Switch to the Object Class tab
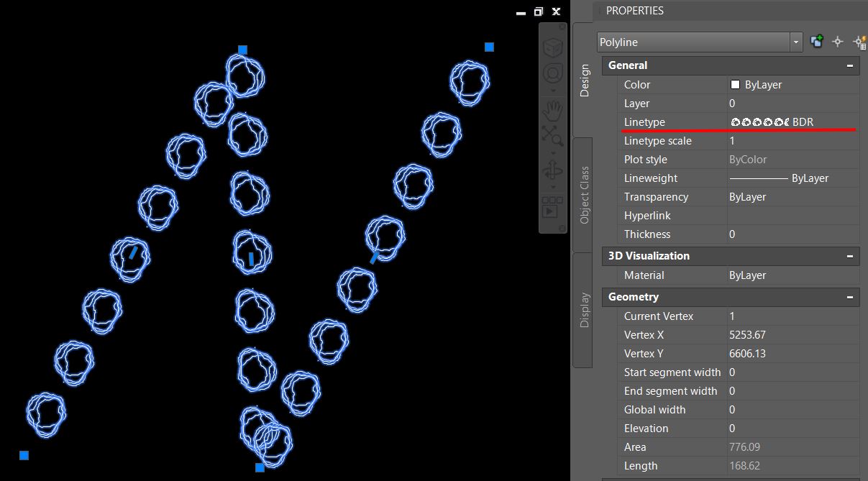Viewport: 868px width, 481px height. point(584,195)
